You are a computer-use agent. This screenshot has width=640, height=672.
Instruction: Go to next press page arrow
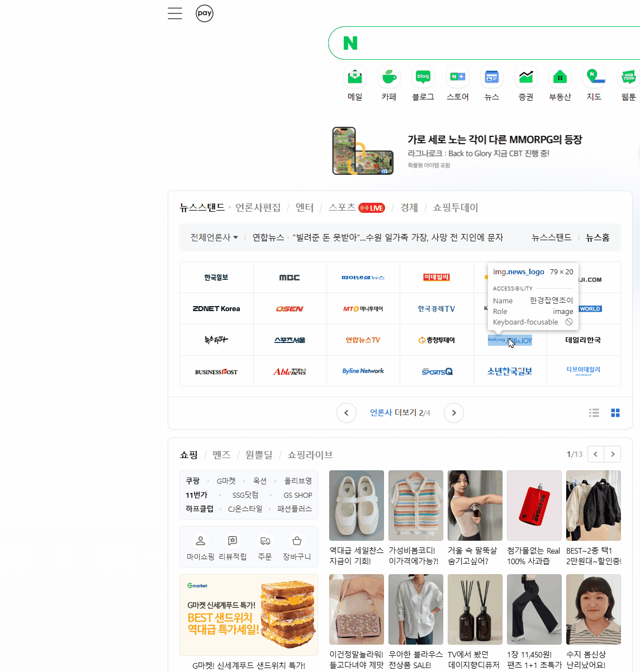[x=454, y=413]
